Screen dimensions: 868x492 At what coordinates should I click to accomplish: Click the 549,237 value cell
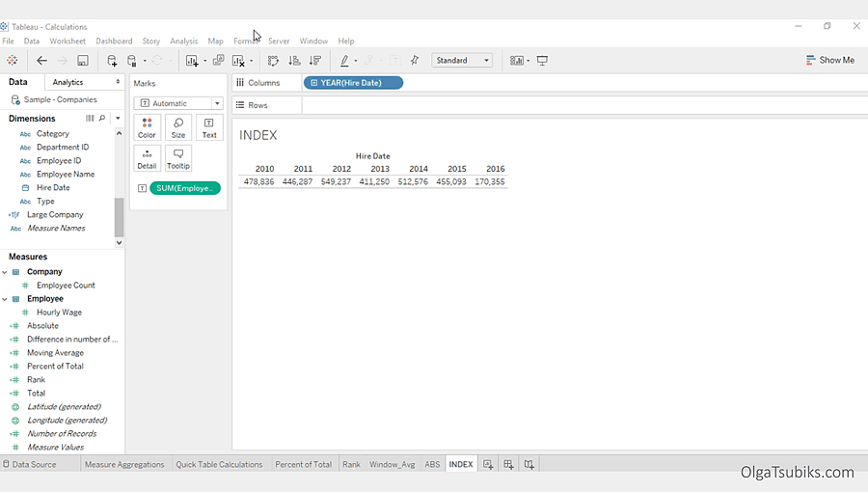336,181
